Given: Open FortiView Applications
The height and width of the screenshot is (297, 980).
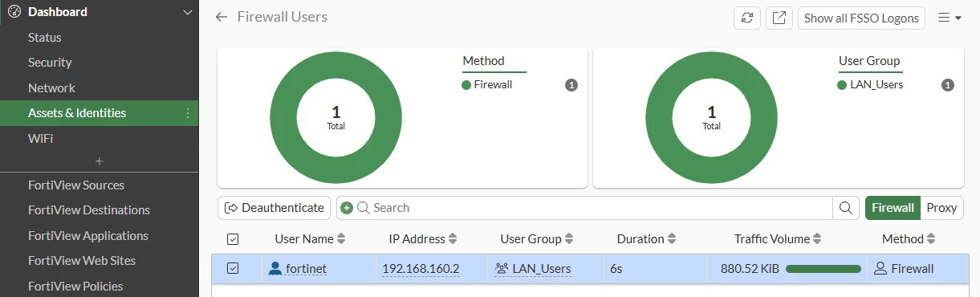Looking at the screenshot, I should [x=88, y=235].
